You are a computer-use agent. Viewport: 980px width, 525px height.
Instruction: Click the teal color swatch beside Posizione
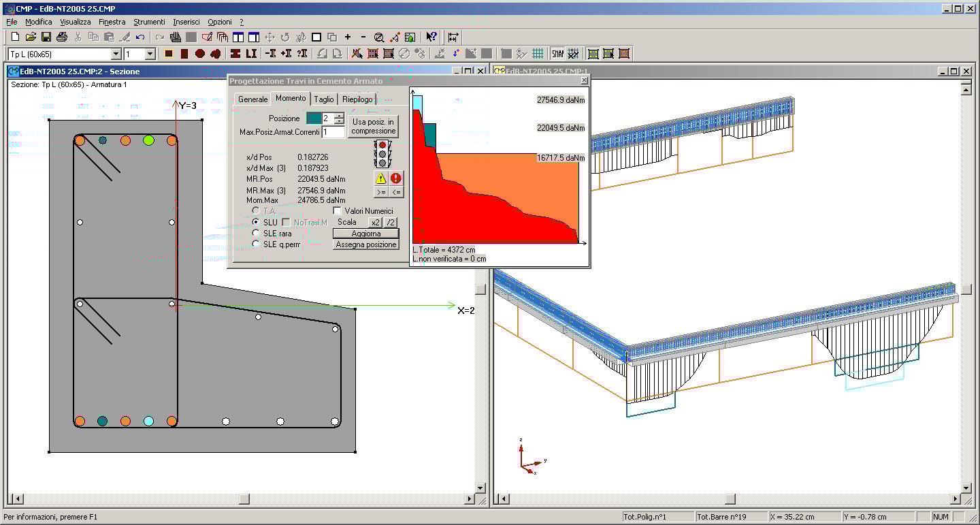click(x=314, y=118)
